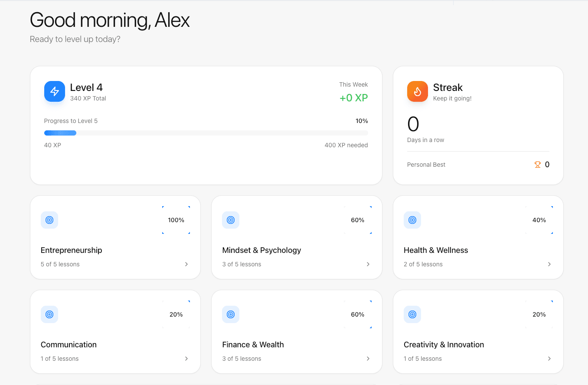Click the '40 XP' progress label
588x385 pixels.
coord(52,145)
